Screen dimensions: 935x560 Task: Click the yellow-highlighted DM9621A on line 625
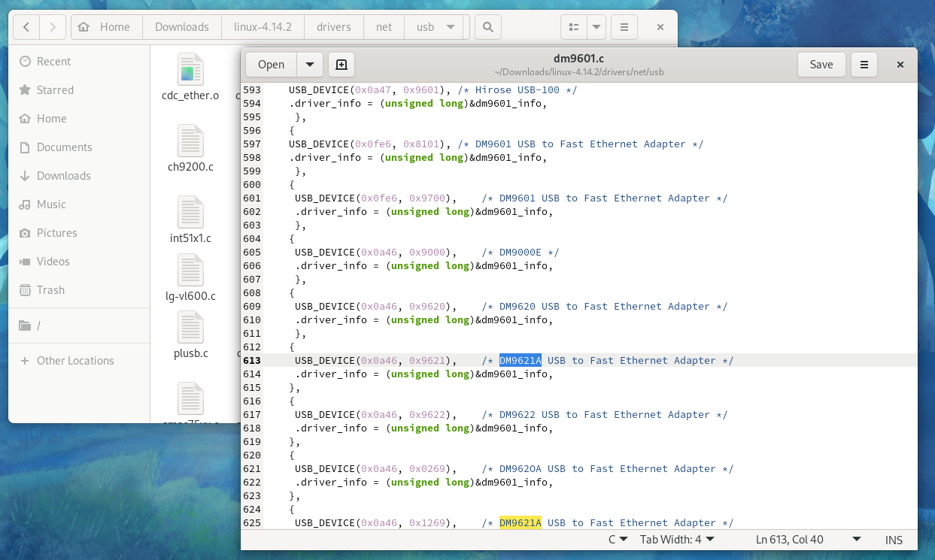pos(521,523)
